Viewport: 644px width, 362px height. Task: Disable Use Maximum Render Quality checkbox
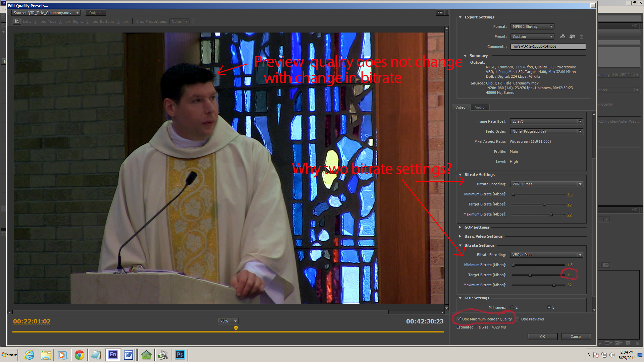pyautogui.click(x=459, y=319)
